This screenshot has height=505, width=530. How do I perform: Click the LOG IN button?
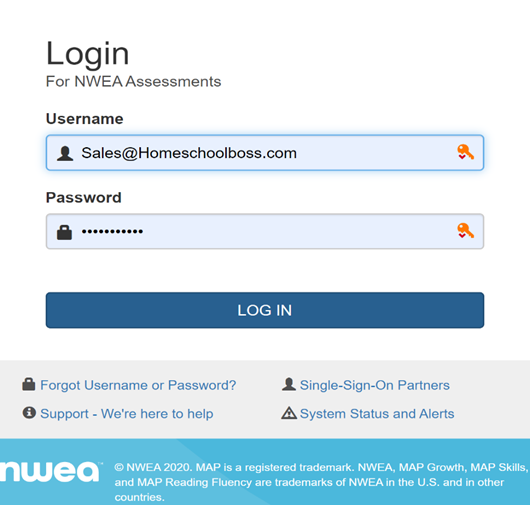pyautogui.click(x=265, y=310)
